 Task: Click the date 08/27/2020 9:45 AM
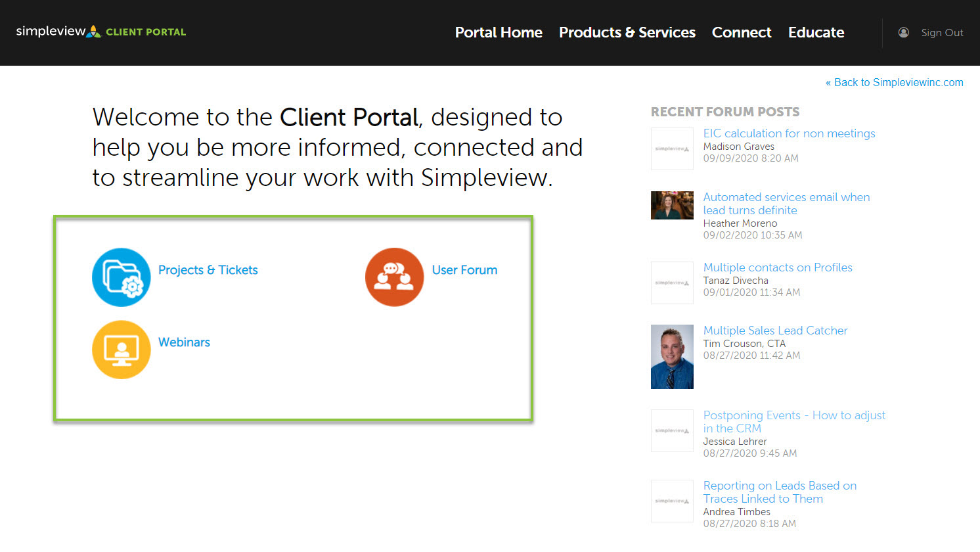tap(750, 453)
